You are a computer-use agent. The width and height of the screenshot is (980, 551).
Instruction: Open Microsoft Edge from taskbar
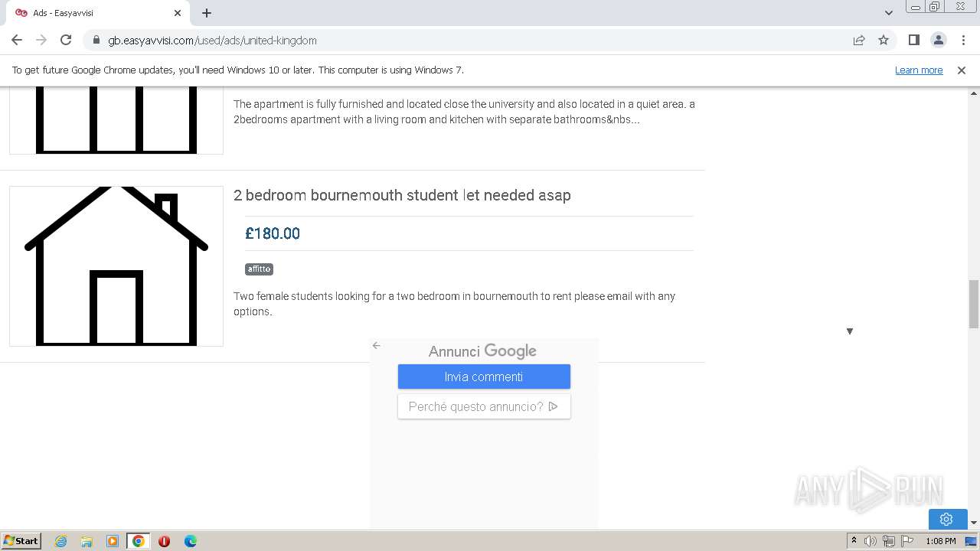tap(191, 541)
